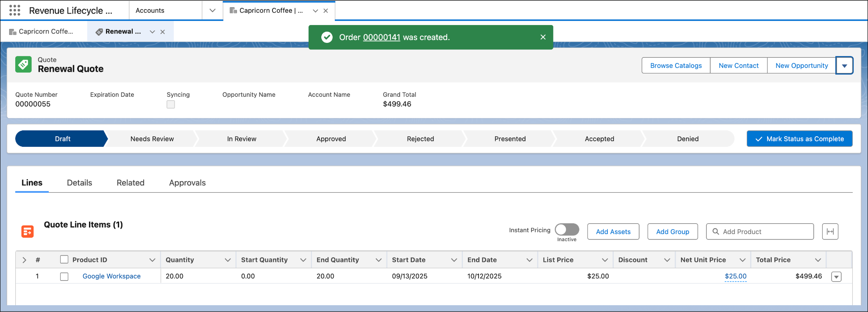868x312 pixels.
Task: Click the Quote record tag icon
Action: pos(23,65)
